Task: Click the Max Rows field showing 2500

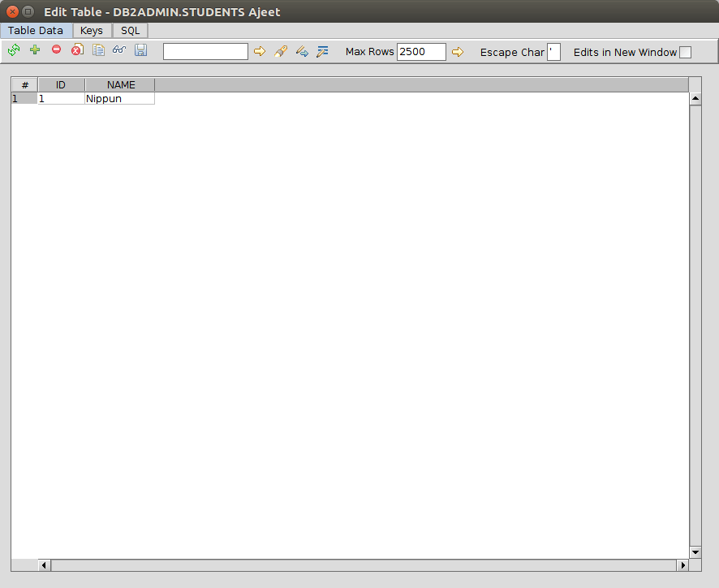Action: click(421, 52)
